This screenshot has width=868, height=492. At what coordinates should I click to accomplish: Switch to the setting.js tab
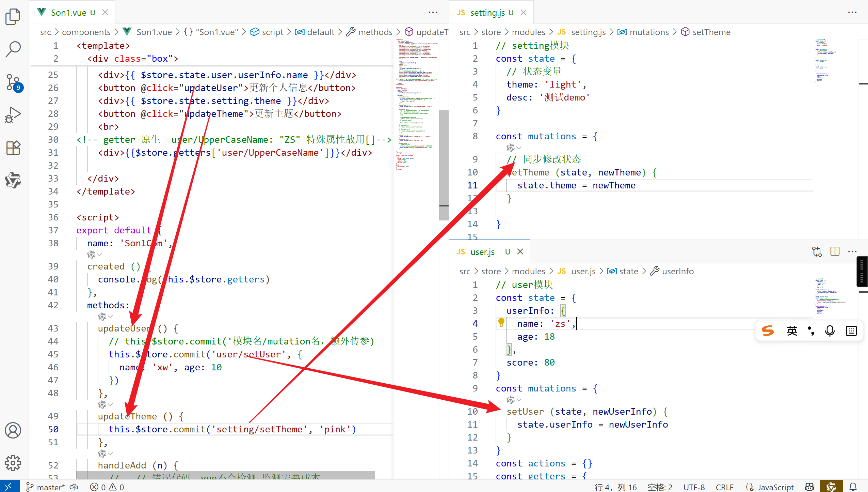click(487, 13)
